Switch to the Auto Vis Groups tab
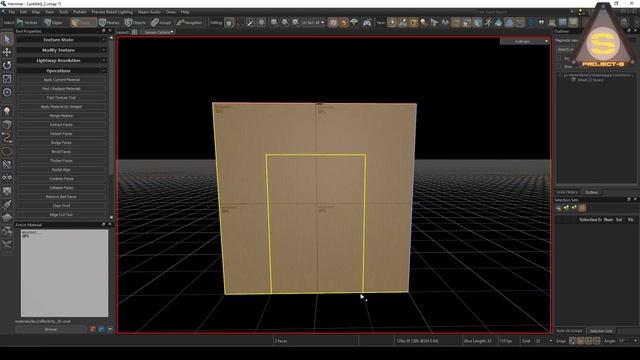This screenshot has height=360, width=640. pos(569,331)
